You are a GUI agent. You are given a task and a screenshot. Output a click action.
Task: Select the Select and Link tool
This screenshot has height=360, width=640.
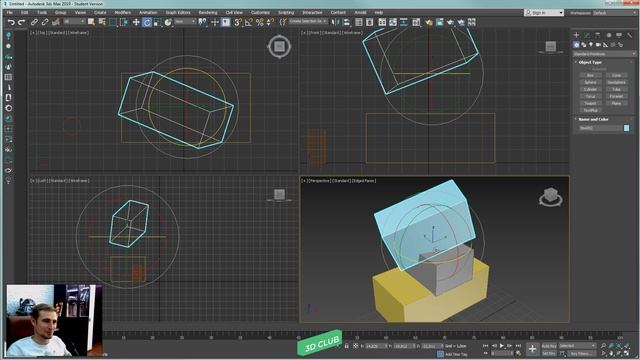[34, 22]
